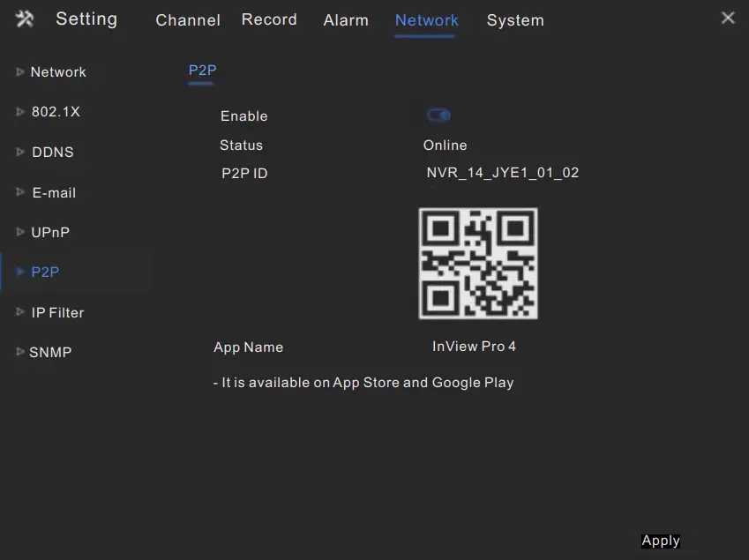Click the Setting wrench icon

(23, 18)
